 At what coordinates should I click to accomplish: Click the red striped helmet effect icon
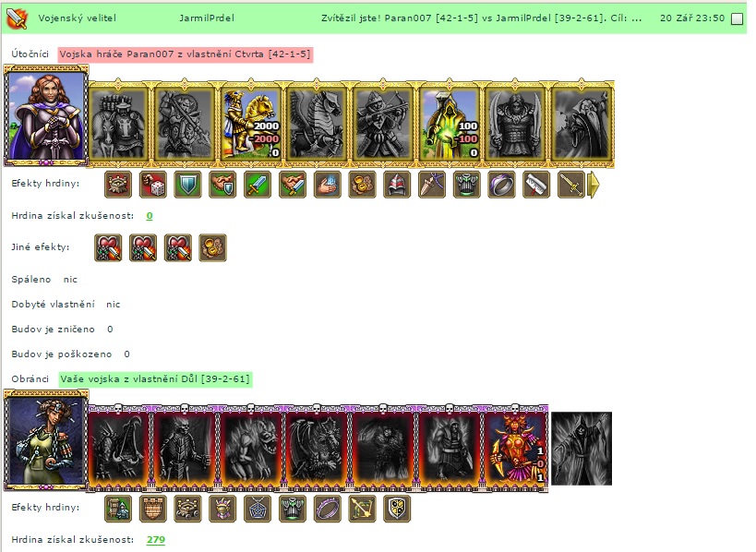[397, 185]
